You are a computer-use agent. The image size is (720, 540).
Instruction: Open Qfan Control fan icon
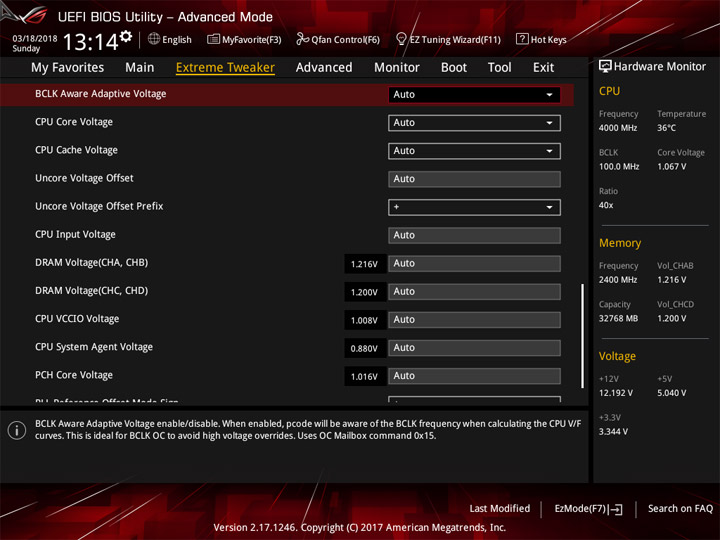[x=302, y=39]
